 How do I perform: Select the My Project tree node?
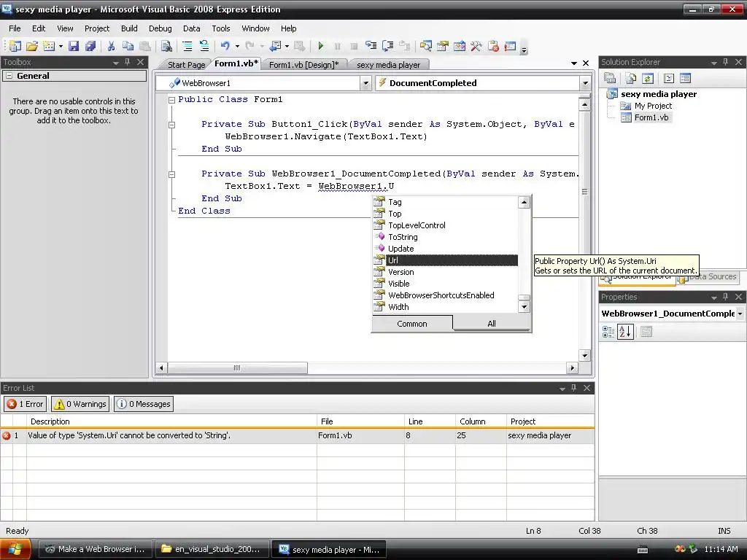coord(653,106)
